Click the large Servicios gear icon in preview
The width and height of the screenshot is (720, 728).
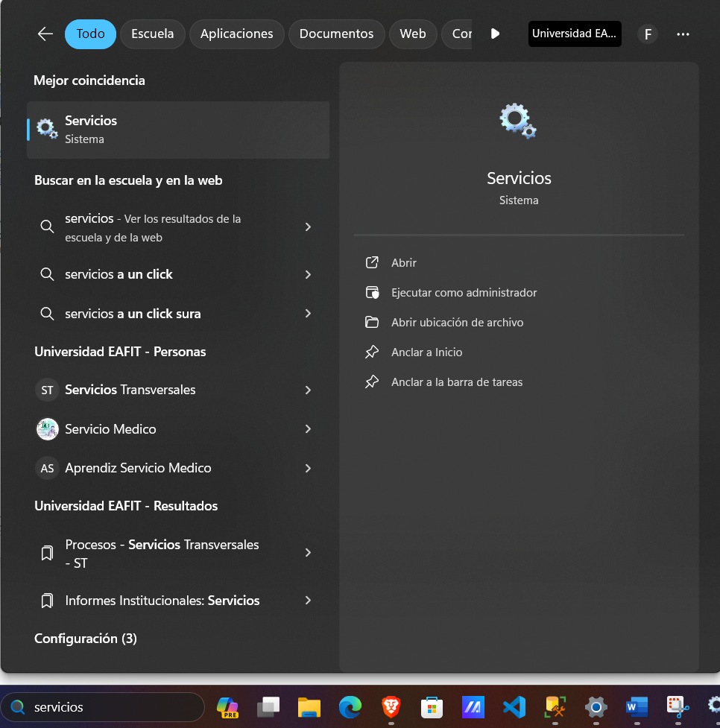pos(518,121)
